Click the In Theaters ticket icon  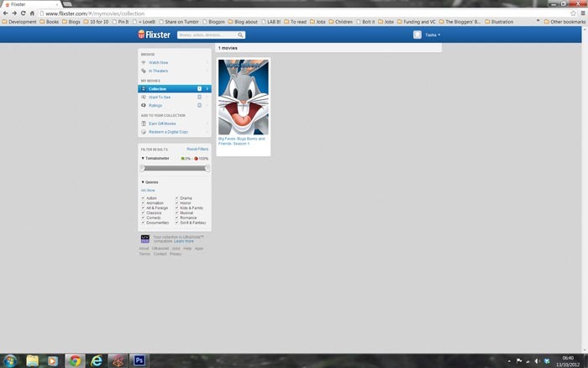point(144,71)
